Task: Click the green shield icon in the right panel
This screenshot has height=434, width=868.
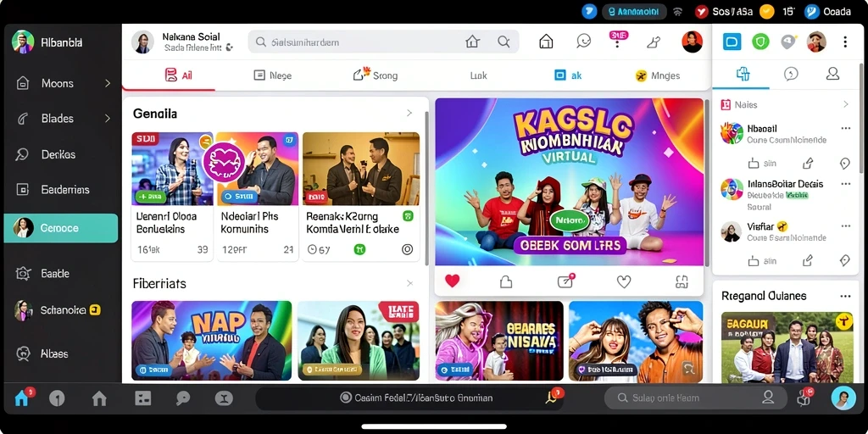Action: click(760, 42)
